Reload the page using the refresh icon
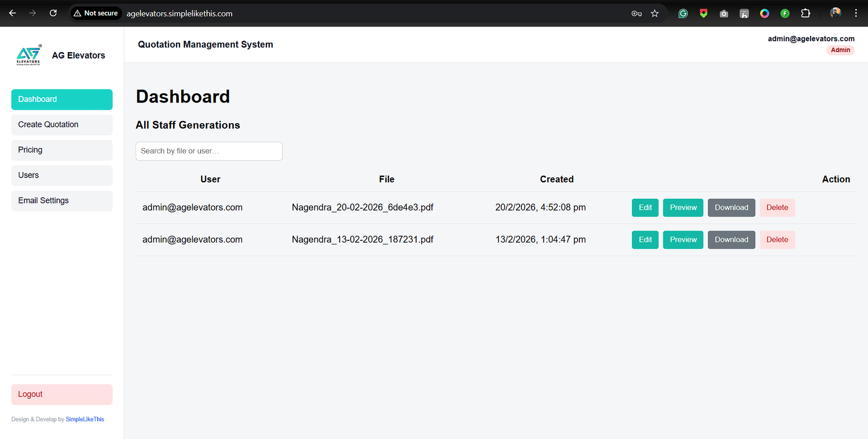The height and width of the screenshot is (439, 868). pyautogui.click(x=53, y=13)
